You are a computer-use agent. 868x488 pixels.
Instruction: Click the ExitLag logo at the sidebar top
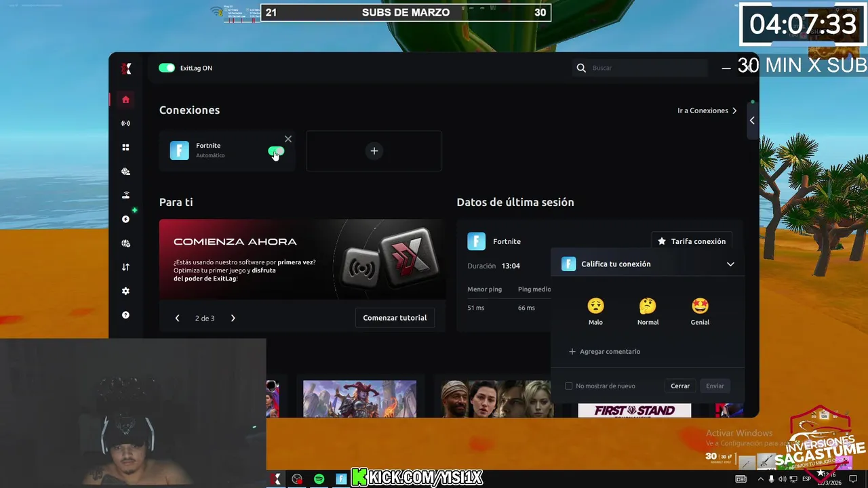pyautogui.click(x=126, y=68)
